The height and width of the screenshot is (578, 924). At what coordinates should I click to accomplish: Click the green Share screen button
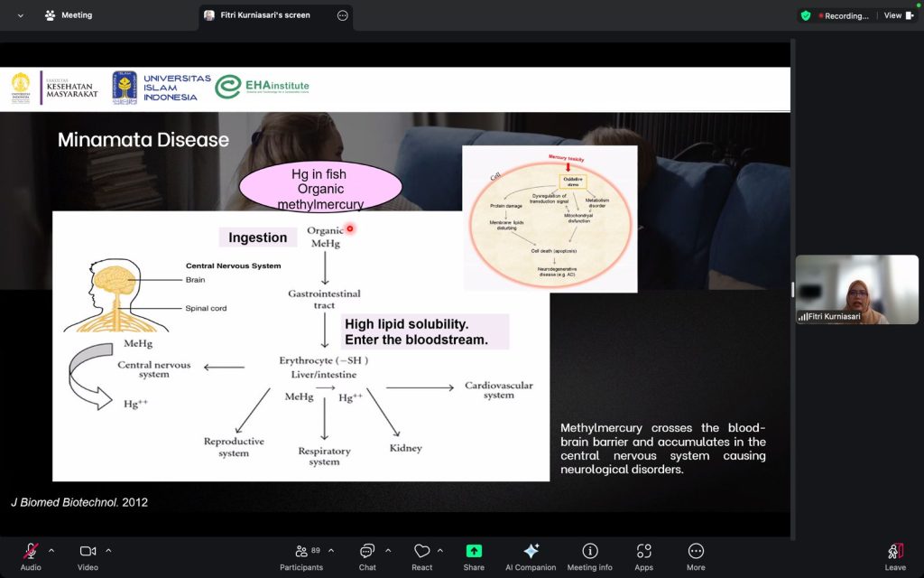tap(474, 552)
